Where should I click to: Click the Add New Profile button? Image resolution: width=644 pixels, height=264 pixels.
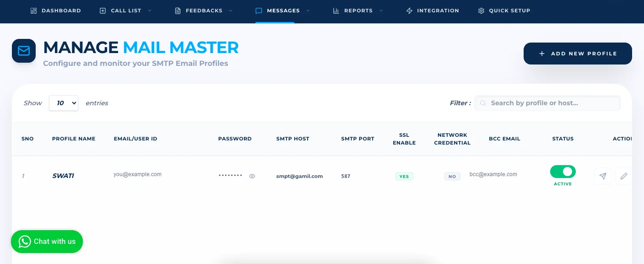[578, 54]
